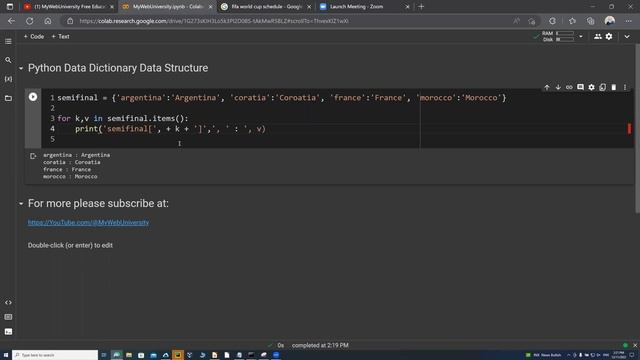Open the Command palette sidebar icon
Screen dimensions: 640x360
point(8,317)
